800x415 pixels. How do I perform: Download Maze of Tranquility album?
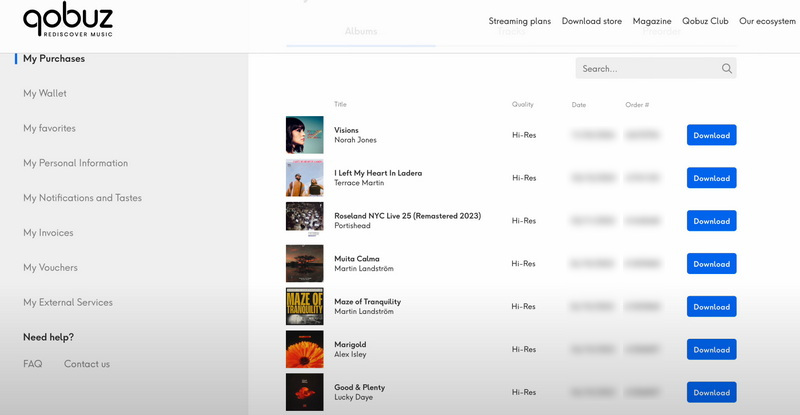(711, 306)
